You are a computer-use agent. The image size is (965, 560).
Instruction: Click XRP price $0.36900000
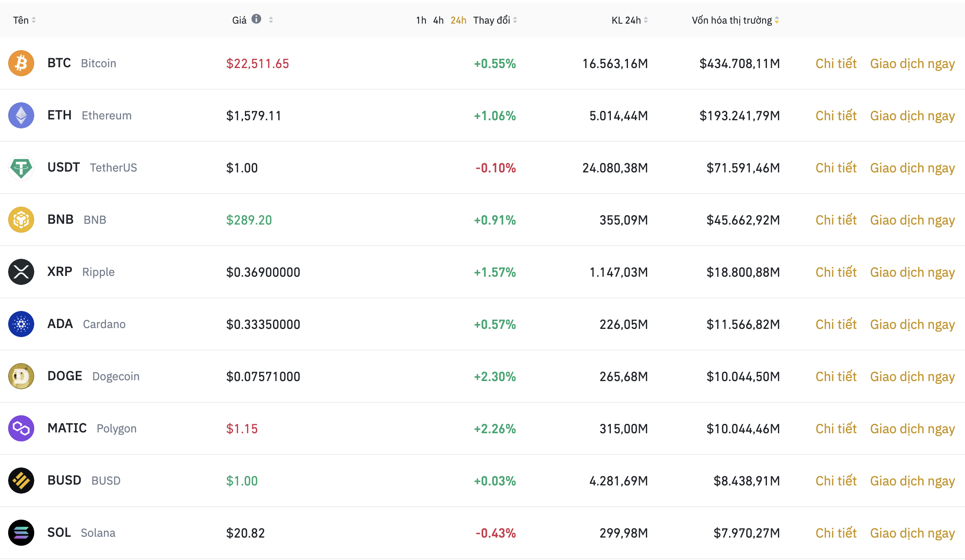point(263,272)
